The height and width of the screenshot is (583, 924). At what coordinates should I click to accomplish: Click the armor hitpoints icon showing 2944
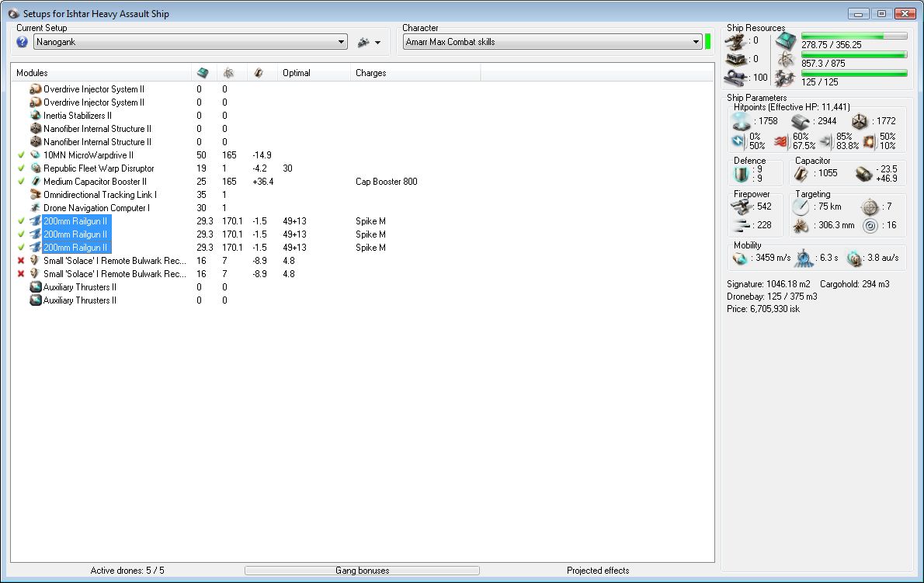[x=800, y=121]
